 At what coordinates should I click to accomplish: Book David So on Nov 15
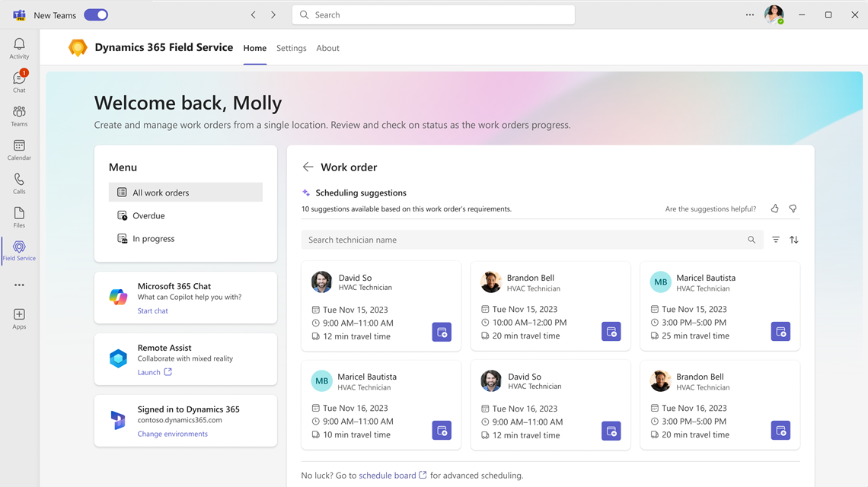pos(442,332)
